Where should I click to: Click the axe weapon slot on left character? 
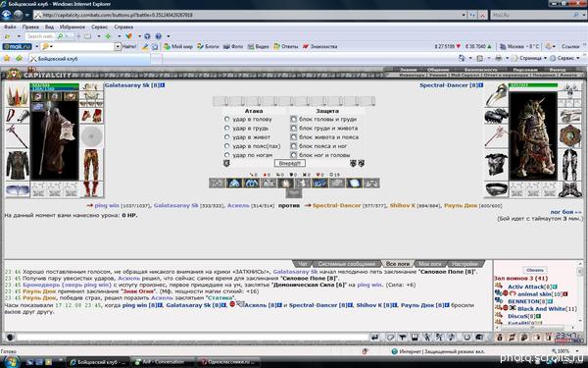point(18,136)
